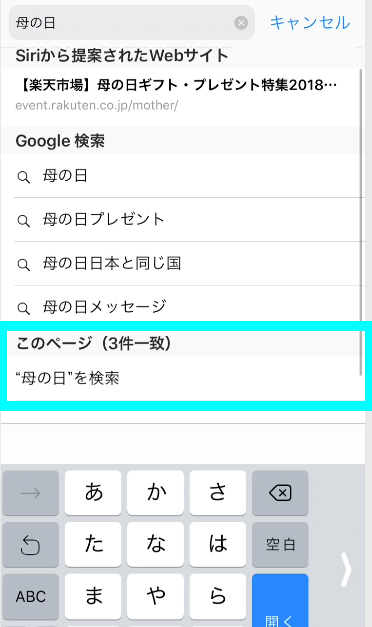Tap the backspace delete key
Viewport: 372px width, 627px height.
[x=280, y=493]
